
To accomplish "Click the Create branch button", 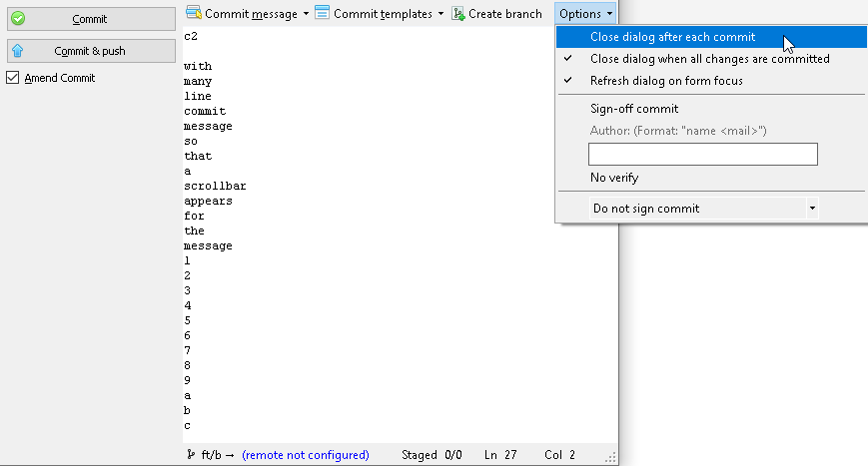I will pyautogui.click(x=497, y=13).
